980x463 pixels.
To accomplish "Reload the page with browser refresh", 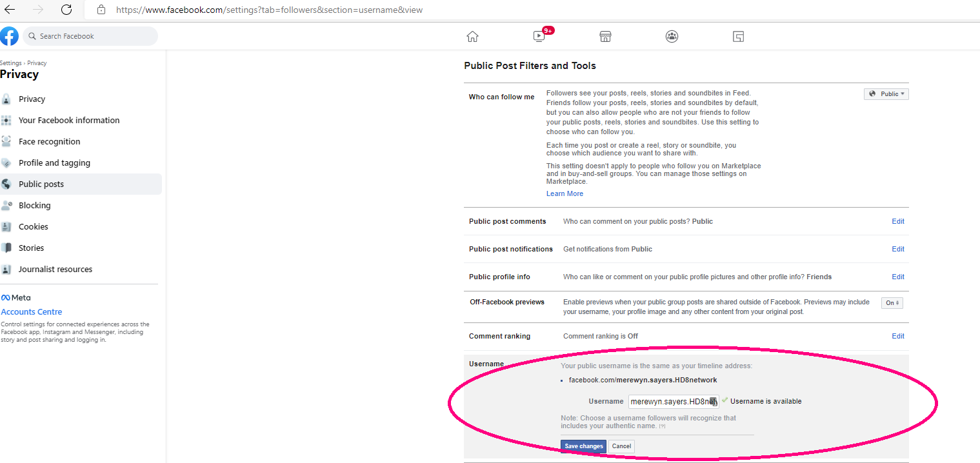I will click(66, 10).
